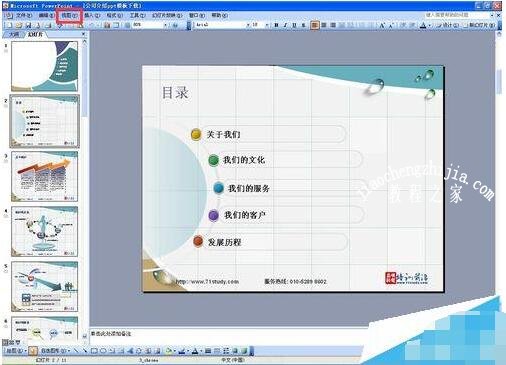Viewport: 506px width, 365px height.
Task: Open the 幻灯片放映 (Slide Show) menu
Action: tap(167, 15)
